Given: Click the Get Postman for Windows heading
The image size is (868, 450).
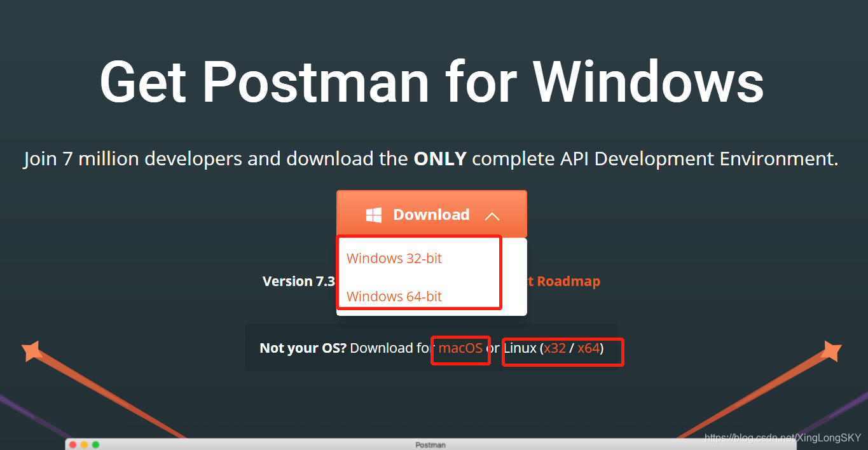Looking at the screenshot, I should tap(432, 82).
